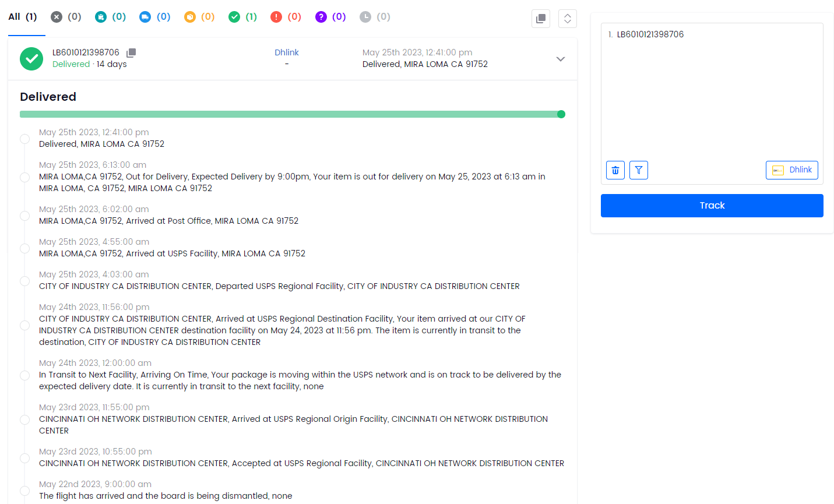
Task: Choose carrier via the Dhlink button
Action: (792, 170)
